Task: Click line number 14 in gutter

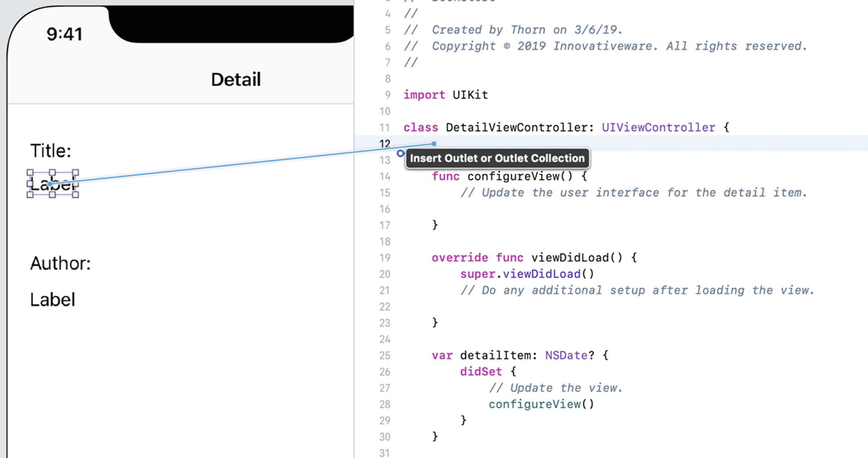Action: [x=385, y=176]
